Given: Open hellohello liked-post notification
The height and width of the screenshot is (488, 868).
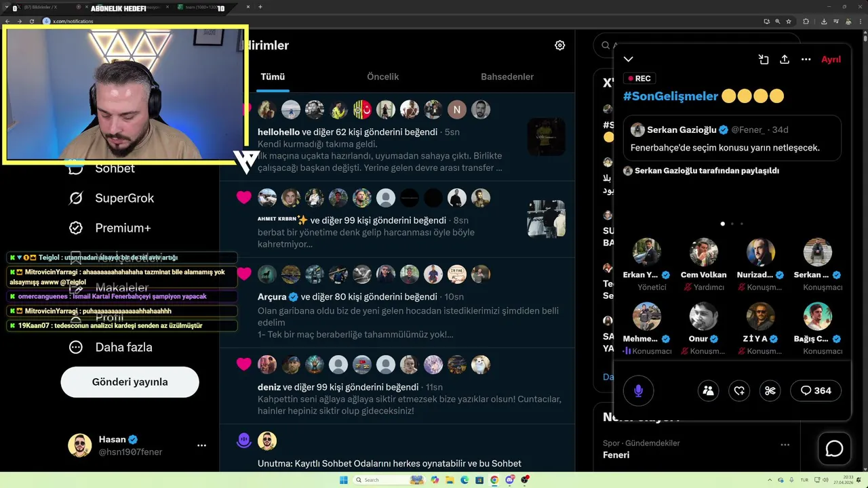Looking at the screenshot, I should 397,138.
